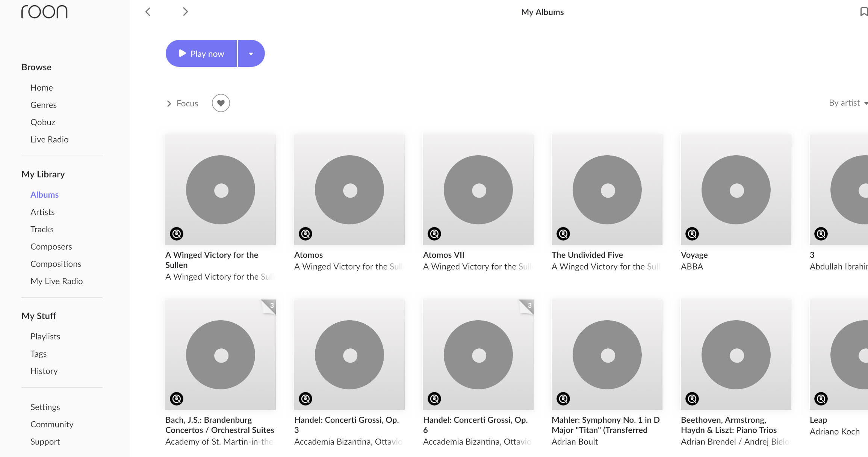Select Playlists in the sidebar
This screenshot has height=457, width=868.
pos(45,336)
